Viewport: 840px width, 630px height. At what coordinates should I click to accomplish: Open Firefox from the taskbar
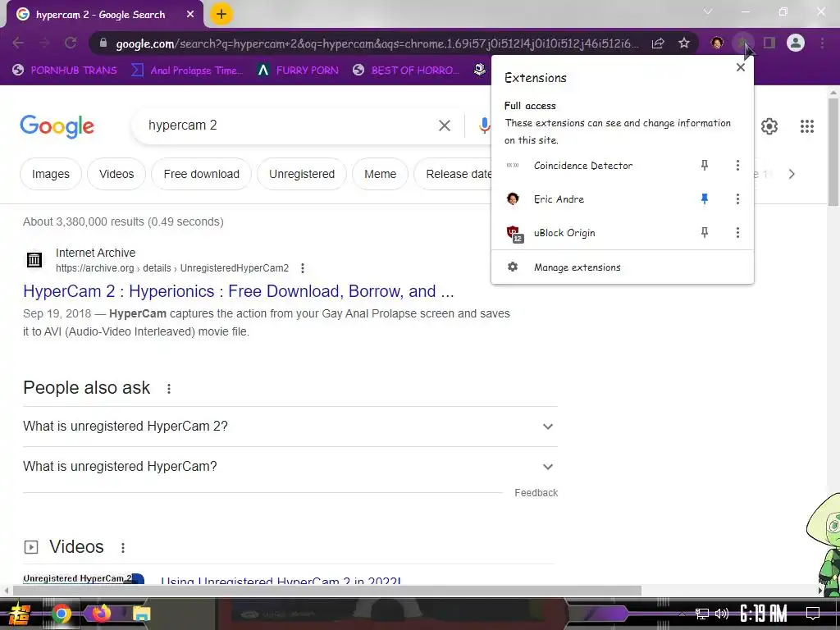click(101, 614)
